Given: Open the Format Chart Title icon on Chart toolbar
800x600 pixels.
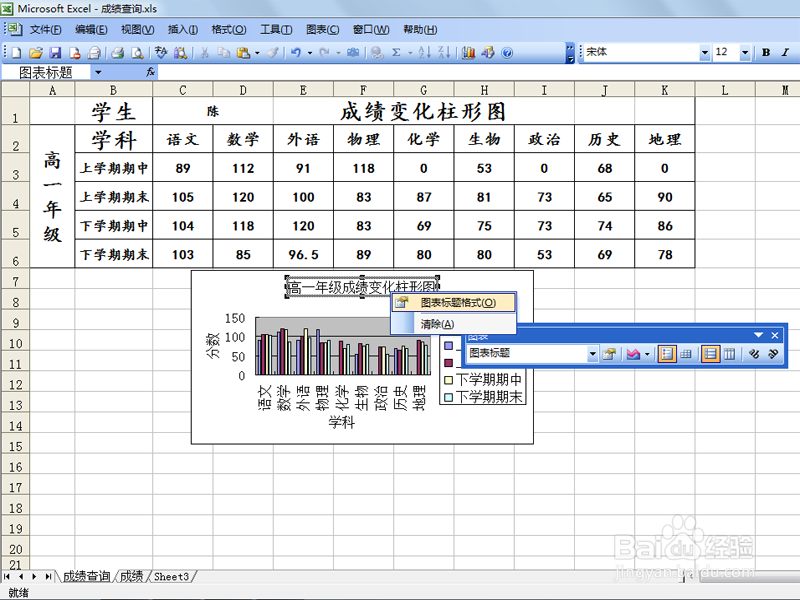Looking at the screenshot, I should click(610, 354).
